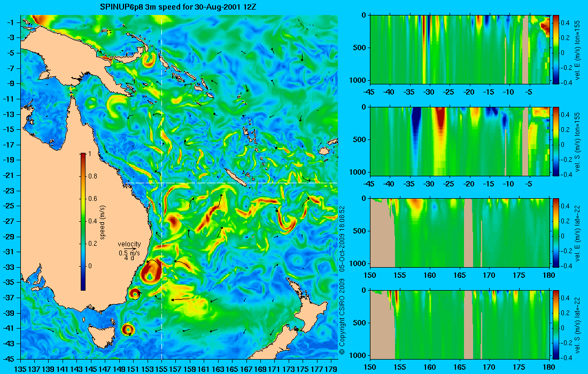The height and width of the screenshot is (374, 588).
Task: Click the -20 tick under the vel. E lon=155 plot
Action: point(469,92)
